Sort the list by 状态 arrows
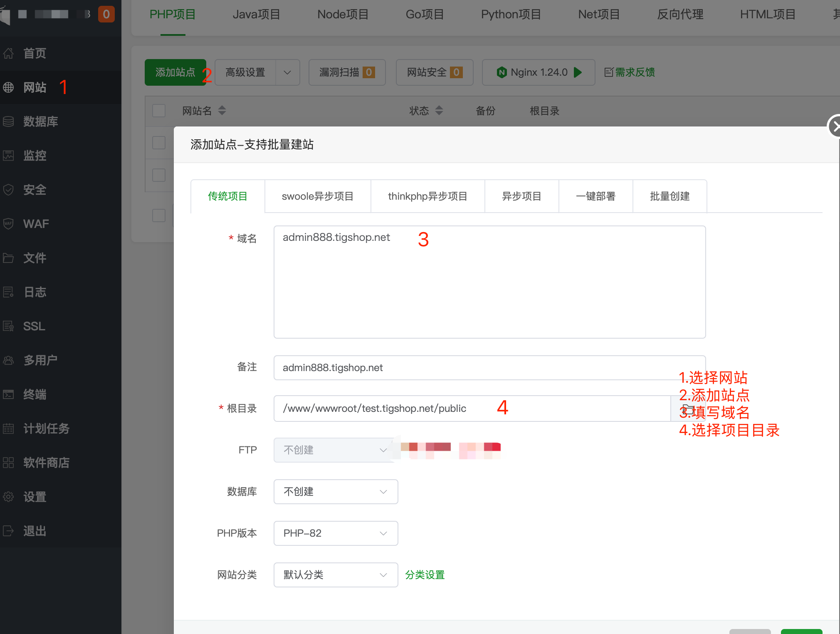This screenshot has width=840, height=634. coord(439,111)
